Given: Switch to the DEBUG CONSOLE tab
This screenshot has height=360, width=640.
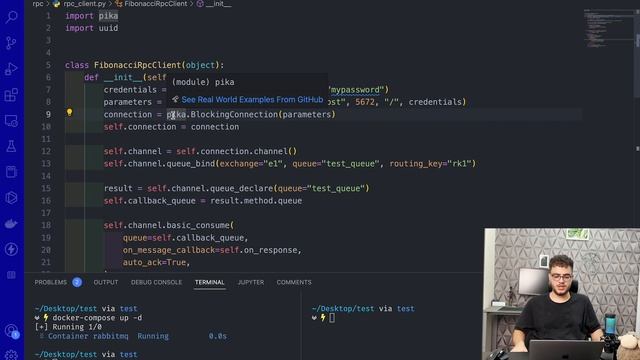Looking at the screenshot, I should (x=156, y=282).
